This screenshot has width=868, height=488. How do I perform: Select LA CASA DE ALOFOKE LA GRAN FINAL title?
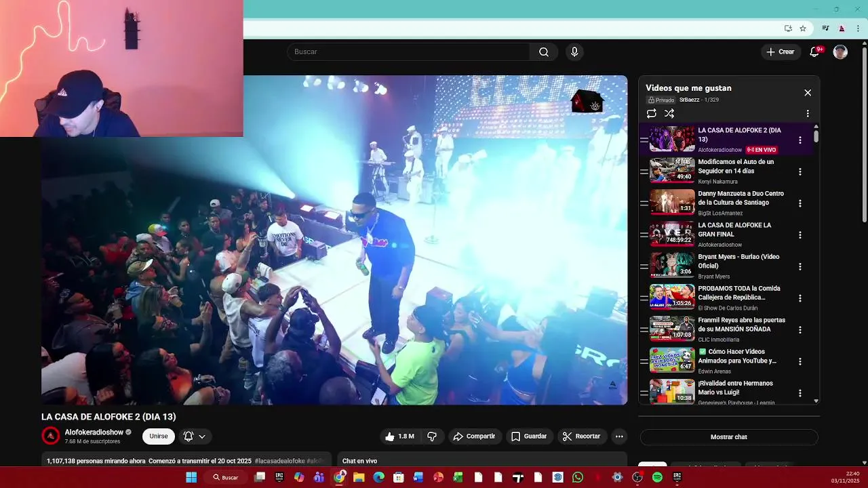click(734, 230)
